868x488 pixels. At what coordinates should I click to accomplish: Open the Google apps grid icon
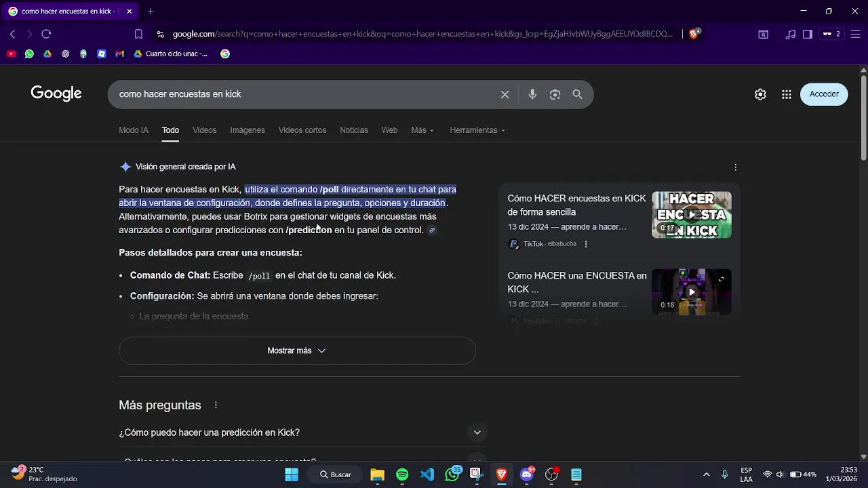pos(787,94)
